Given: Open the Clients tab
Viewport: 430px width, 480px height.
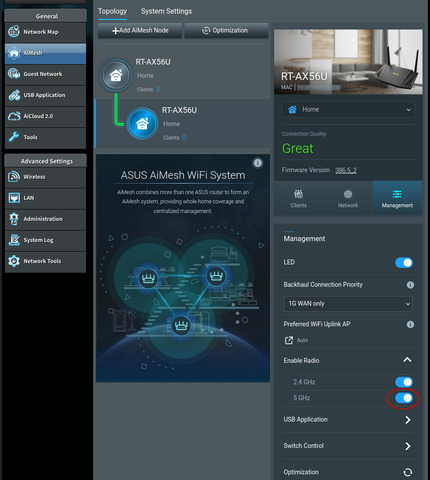Looking at the screenshot, I should pos(299,199).
